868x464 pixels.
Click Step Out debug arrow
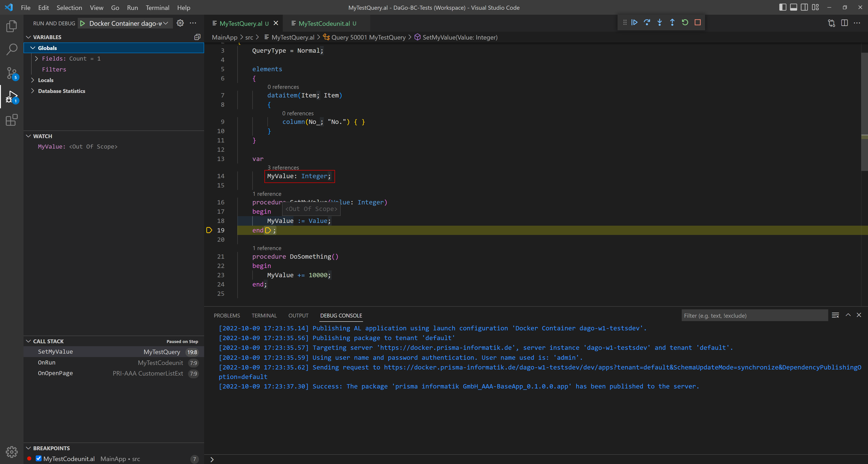672,23
